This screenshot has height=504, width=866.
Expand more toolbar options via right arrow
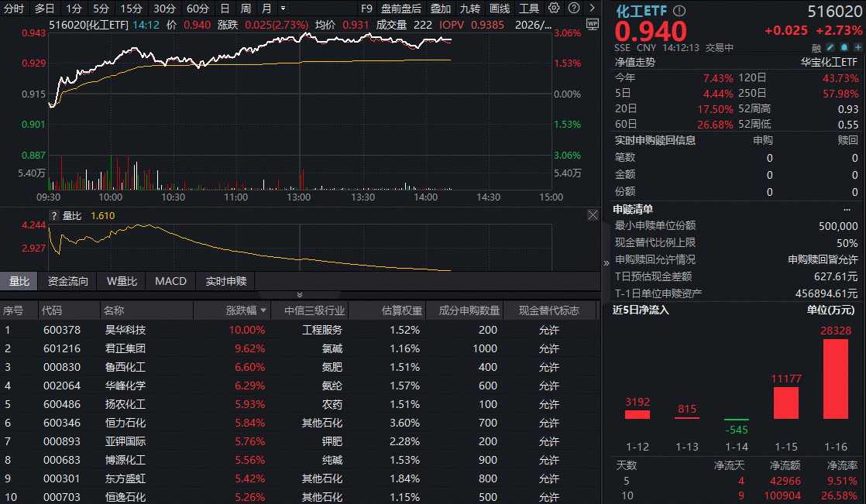point(593,8)
